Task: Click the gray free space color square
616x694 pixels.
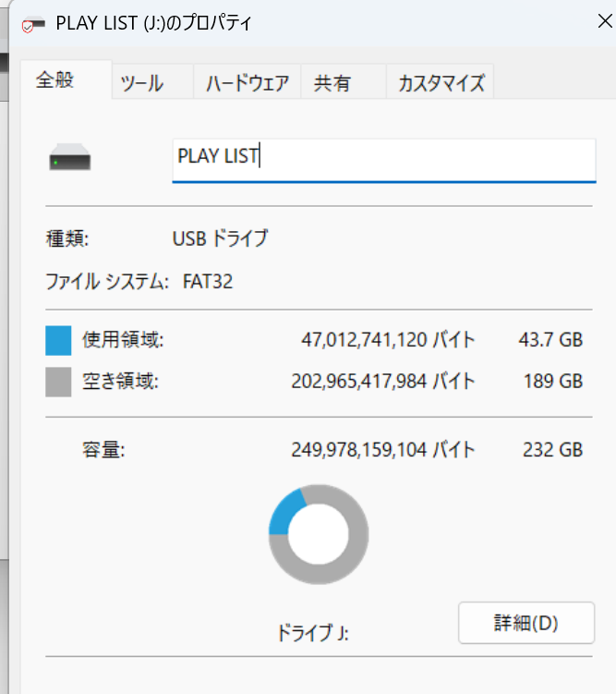Action: pos(58,382)
